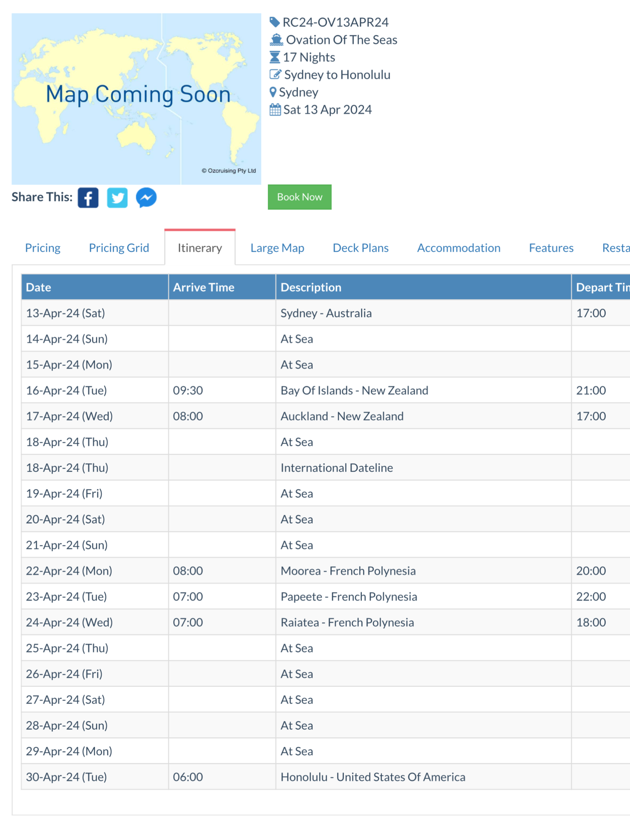Viewport: 630px width, 840px height.
Task: Switch to the Pricing Grid tab
Action: (x=119, y=248)
